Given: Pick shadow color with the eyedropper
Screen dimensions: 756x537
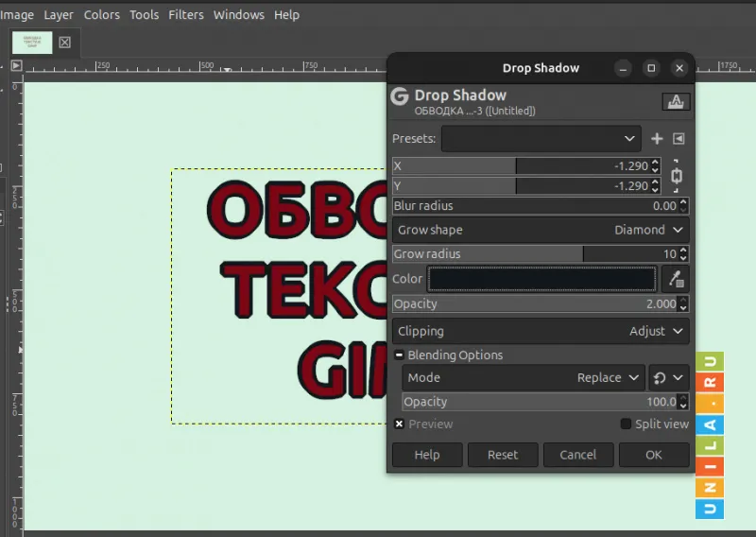Looking at the screenshot, I should (675, 278).
